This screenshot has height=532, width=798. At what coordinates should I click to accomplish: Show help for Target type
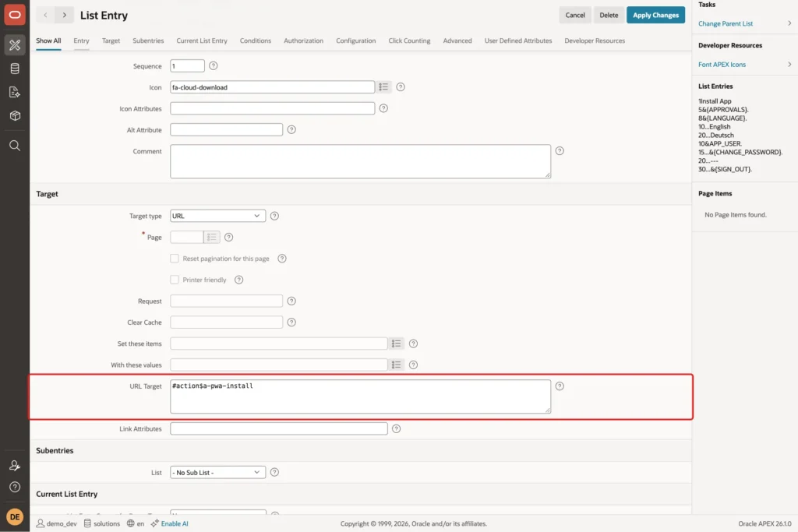click(x=274, y=216)
